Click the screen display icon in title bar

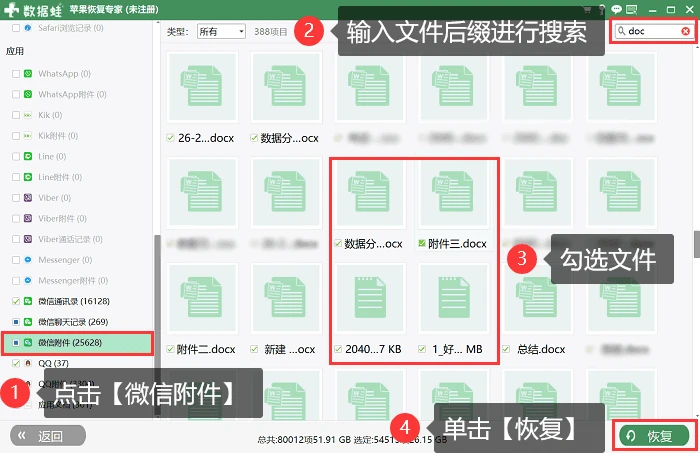click(631, 9)
